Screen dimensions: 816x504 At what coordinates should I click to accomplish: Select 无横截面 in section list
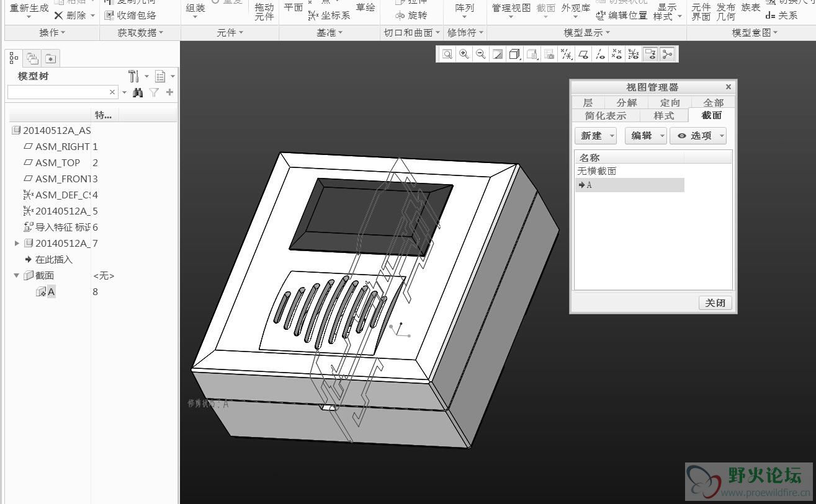coord(596,171)
